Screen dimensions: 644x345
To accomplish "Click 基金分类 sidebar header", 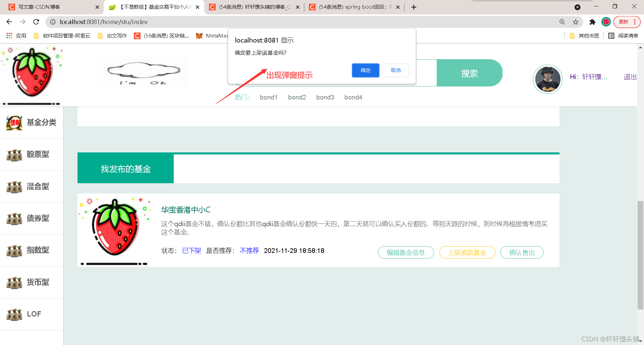I will [32, 123].
